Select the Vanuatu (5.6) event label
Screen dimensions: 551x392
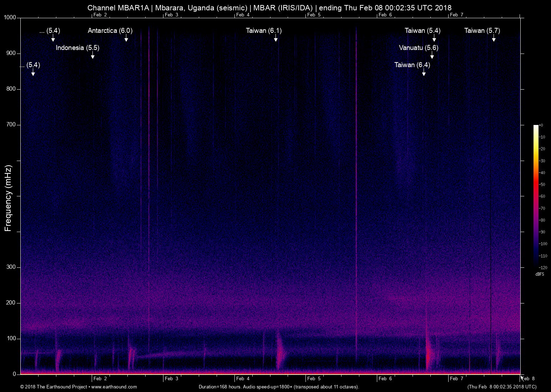point(418,48)
